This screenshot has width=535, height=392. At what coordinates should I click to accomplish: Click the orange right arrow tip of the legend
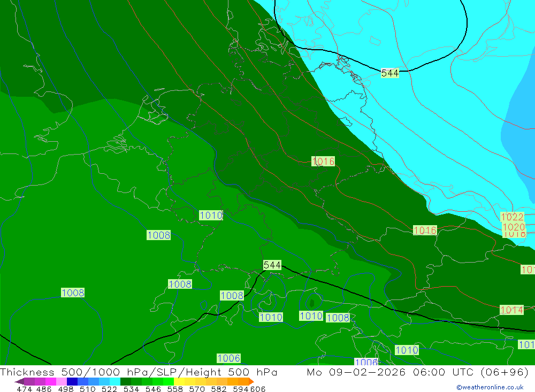(x=251, y=381)
